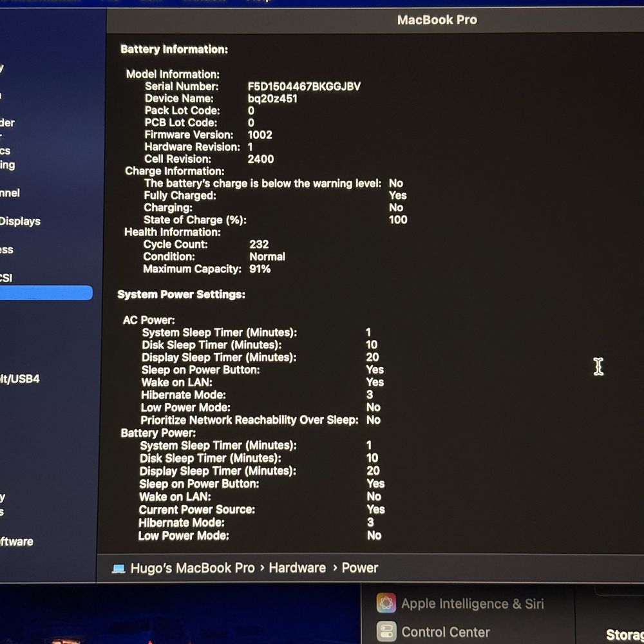This screenshot has height=644, width=644.
Task: Click Display Sleep Timer value 20 under AC Power
Action: [372, 357]
